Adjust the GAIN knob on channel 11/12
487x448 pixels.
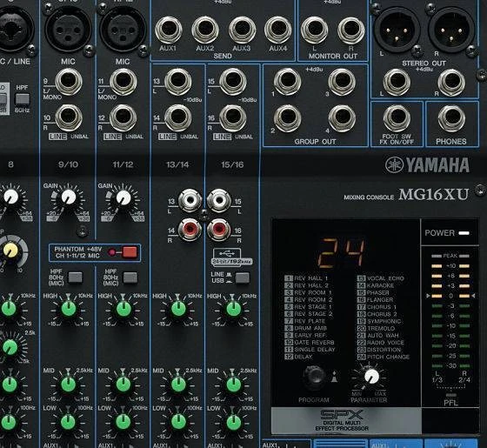tap(123, 197)
